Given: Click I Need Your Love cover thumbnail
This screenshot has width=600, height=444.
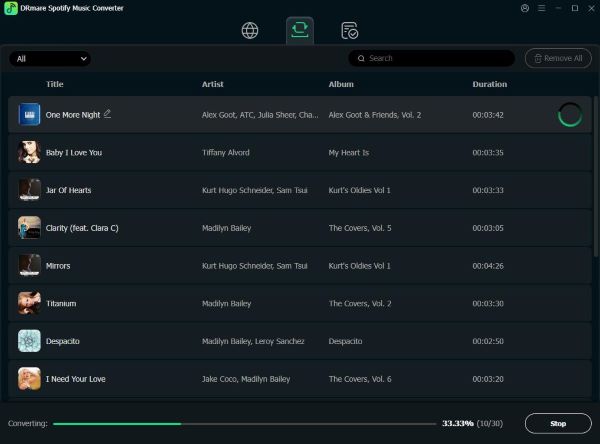Looking at the screenshot, I should coord(29,379).
